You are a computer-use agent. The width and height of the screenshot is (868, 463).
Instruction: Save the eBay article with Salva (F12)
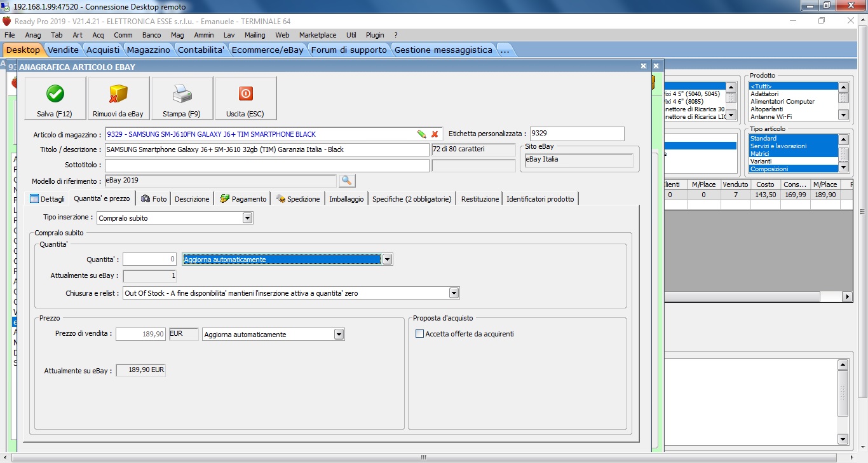tap(55, 99)
